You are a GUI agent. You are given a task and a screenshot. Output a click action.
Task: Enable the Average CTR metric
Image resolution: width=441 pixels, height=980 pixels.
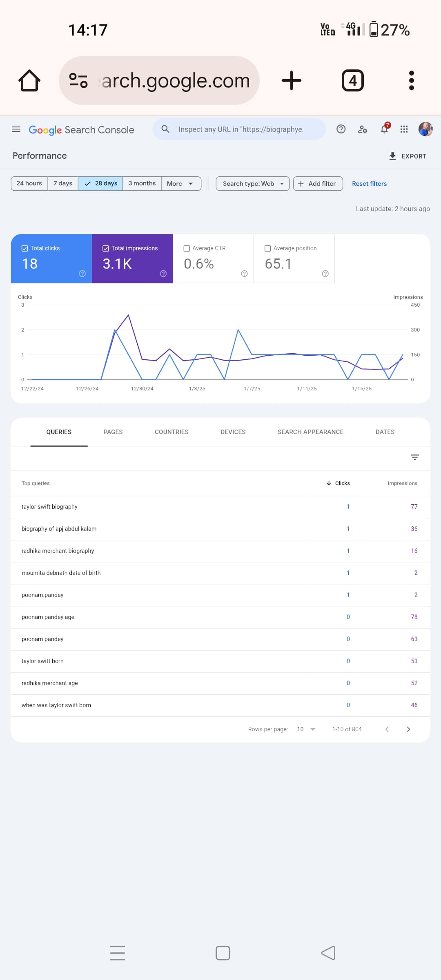[x=213, y=258]
